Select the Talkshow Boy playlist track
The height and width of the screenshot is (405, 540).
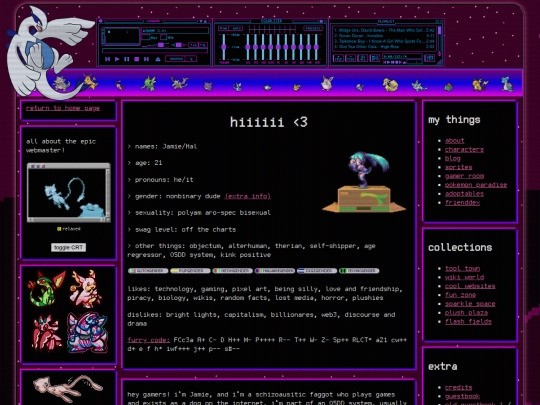(x=384, y=41)
